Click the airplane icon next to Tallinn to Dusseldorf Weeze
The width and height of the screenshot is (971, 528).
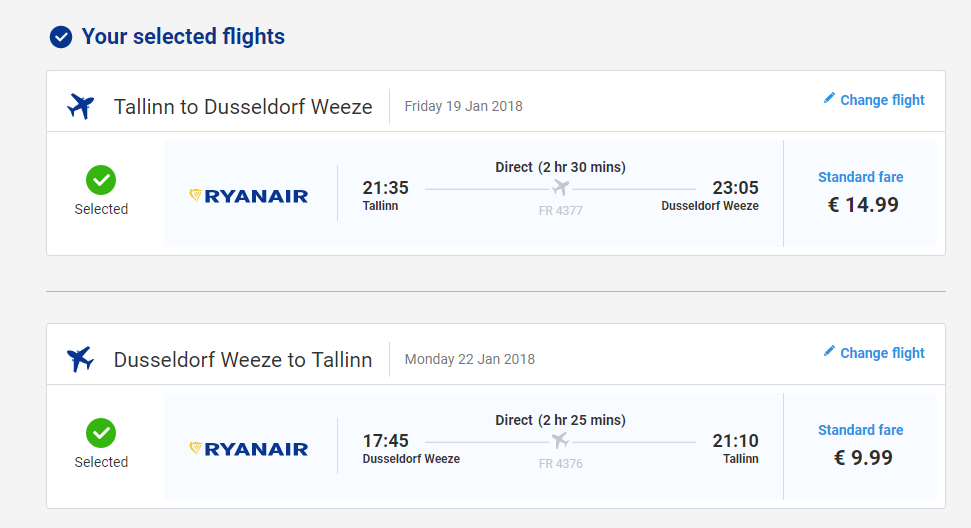pyautogui.click(x=80, y=106)
